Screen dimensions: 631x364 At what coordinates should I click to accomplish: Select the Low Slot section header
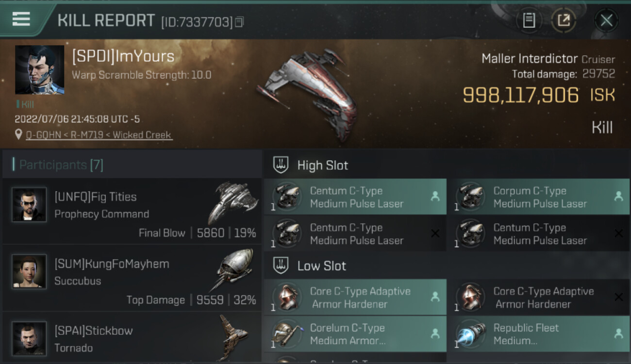[x=321, y=266]
